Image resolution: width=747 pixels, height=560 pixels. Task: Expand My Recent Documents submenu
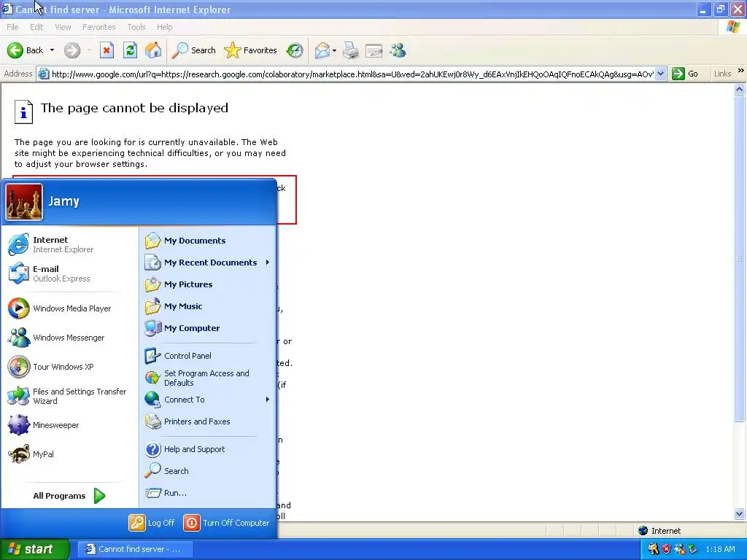[268, 262]
